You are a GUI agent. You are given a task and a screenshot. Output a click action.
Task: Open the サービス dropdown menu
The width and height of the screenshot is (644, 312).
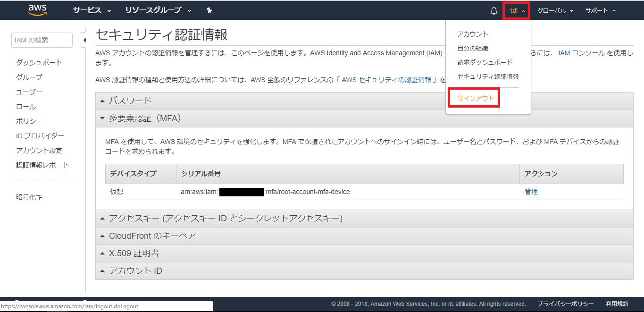[92, 10]
